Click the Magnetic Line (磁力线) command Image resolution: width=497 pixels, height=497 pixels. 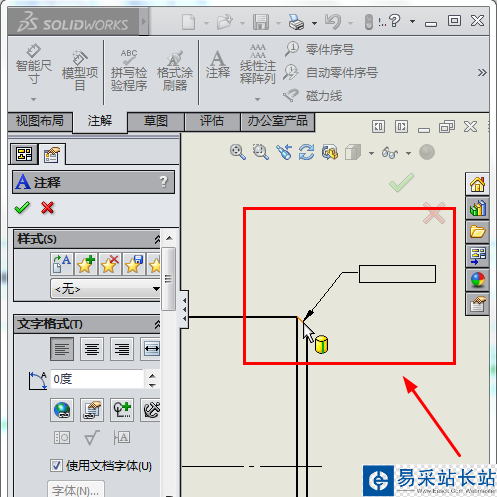[x=313, y=96]
